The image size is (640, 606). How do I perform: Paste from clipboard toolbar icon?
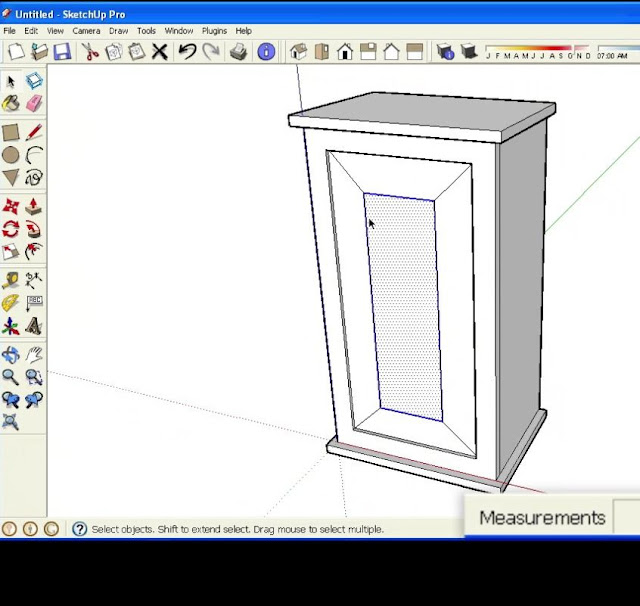136,52
